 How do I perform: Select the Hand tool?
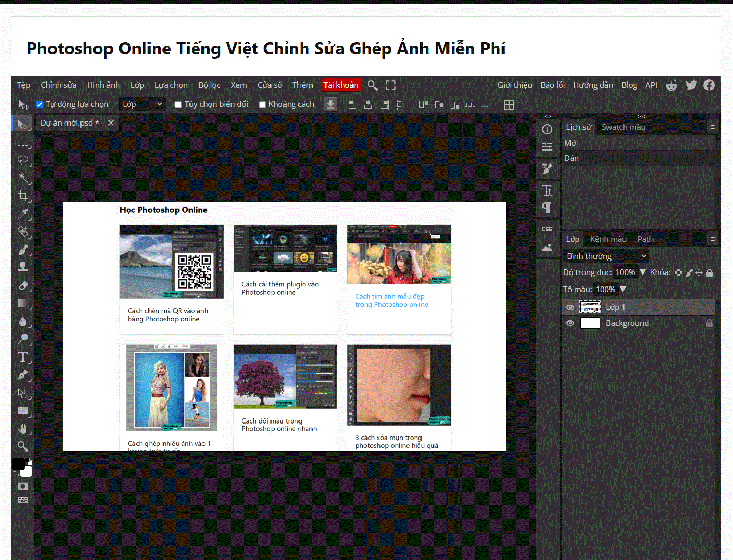point(23,429)
